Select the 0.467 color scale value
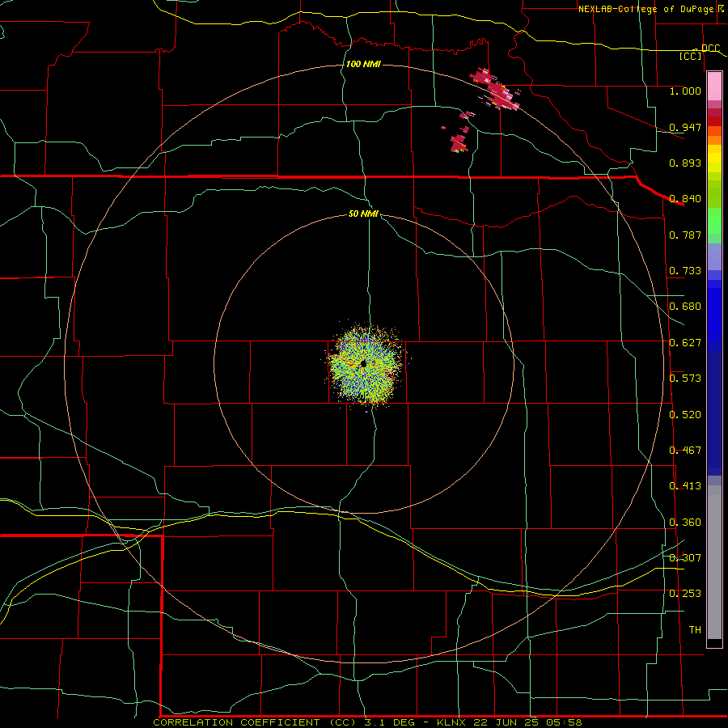 pos(685,451)
